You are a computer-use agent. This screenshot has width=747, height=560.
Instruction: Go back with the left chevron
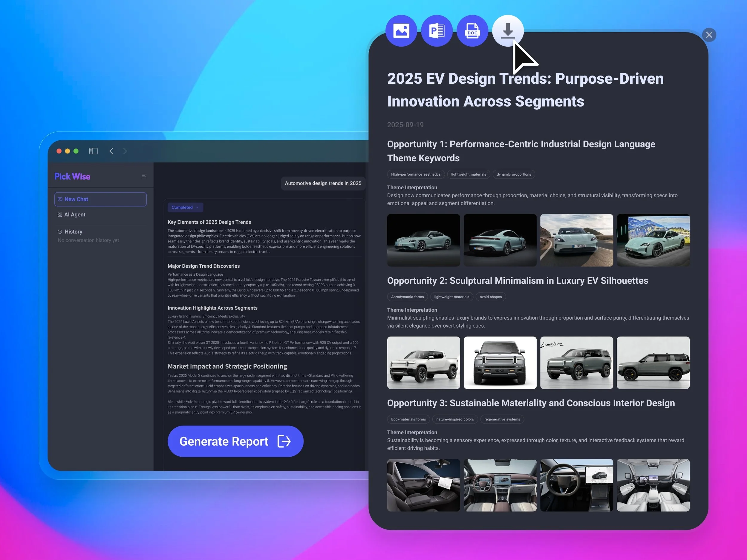[x=111, y=151]
